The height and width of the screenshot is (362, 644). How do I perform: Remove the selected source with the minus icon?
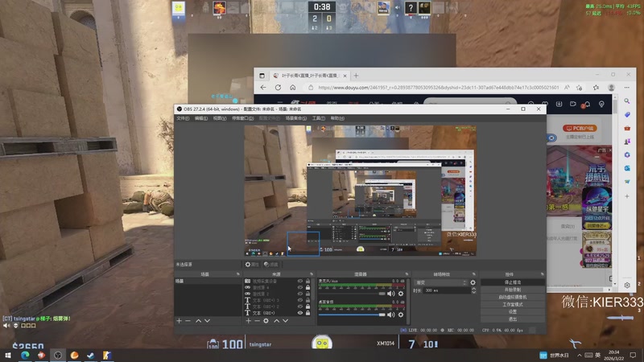257,320
